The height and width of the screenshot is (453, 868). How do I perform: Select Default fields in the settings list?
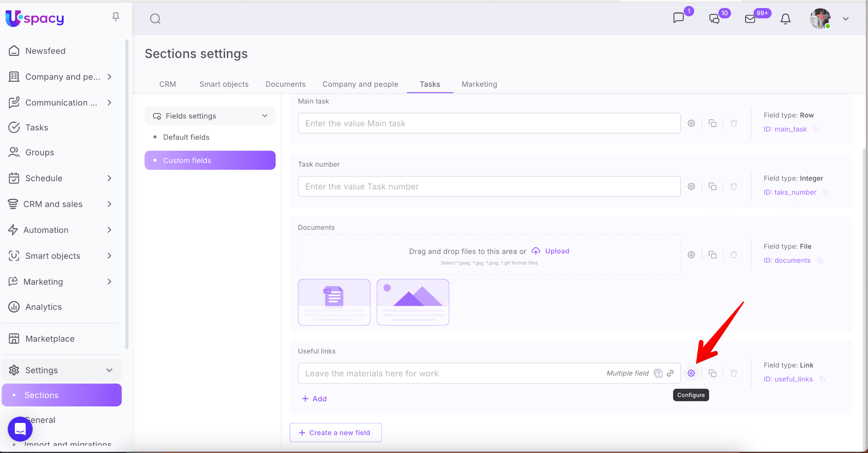coord(186,137)
